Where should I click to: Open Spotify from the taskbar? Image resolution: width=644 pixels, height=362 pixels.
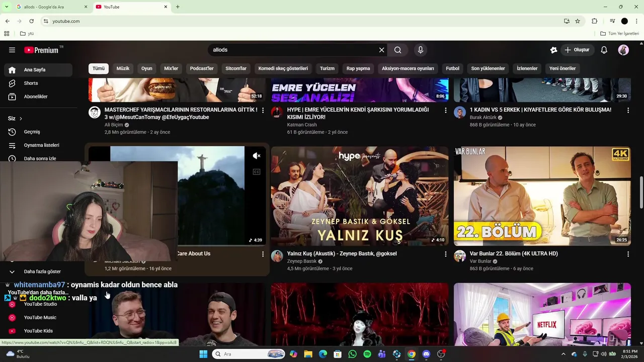click(367, 354)
